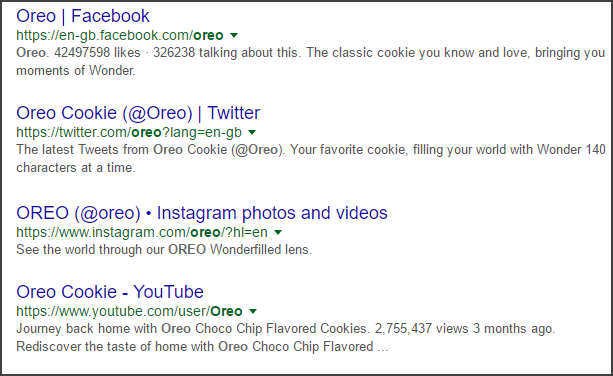Open OREO Instagram photos and videos link
The height and width of the screenshot is (376, 613).
click(202, 213)
